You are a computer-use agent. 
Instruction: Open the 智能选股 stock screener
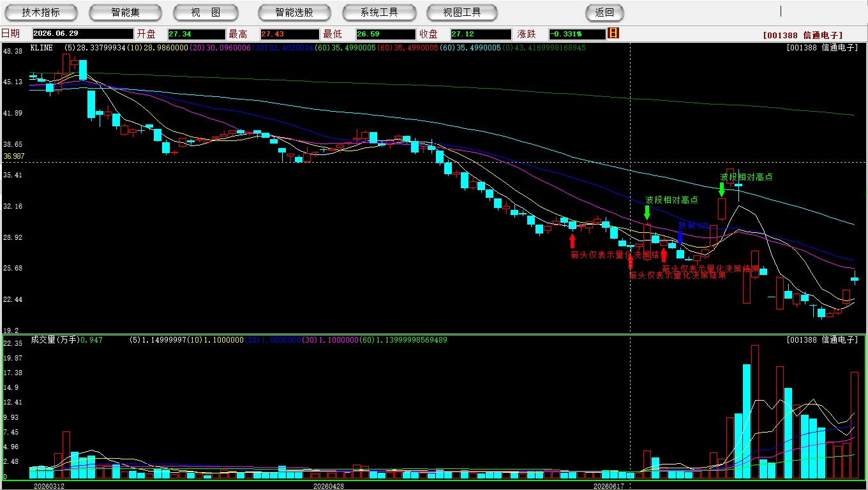pyautogui.click(x=294, y=12)
